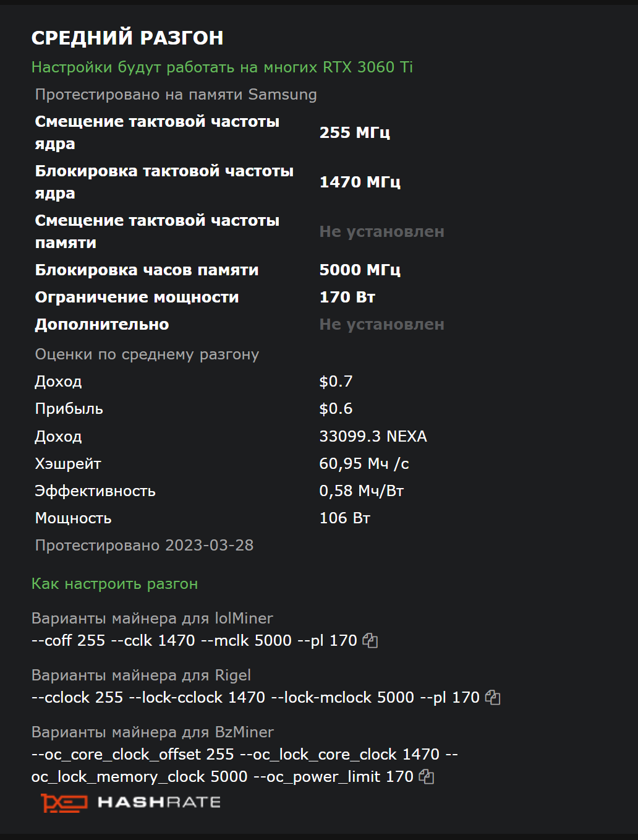
Task: Select the 33099.3 NEXA income value
Action: [373, 437]
